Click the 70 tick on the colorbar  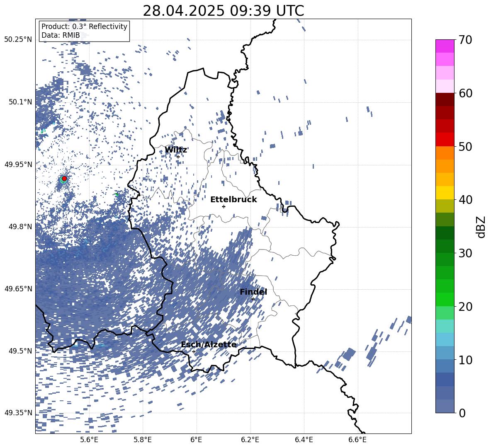(x=465, y=40)
